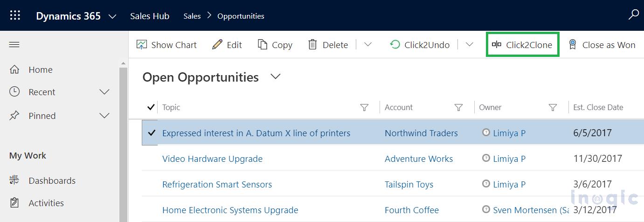This screenshot has width=644, height=222.
Task: Open the app launcher waffle icon
Action: tap(15, 15)
